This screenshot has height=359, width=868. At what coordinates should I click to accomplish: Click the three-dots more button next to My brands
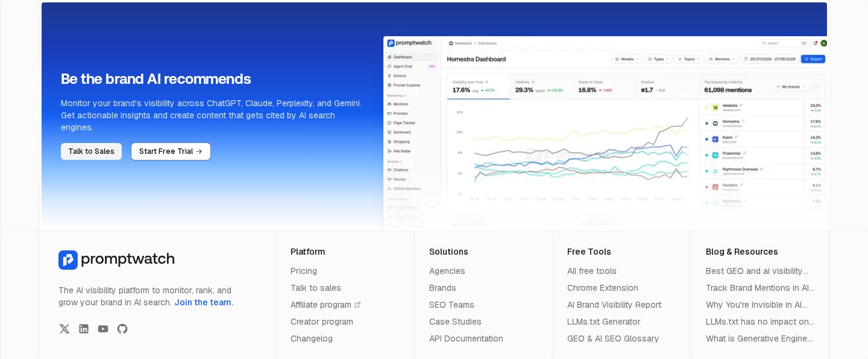(816, 87)
